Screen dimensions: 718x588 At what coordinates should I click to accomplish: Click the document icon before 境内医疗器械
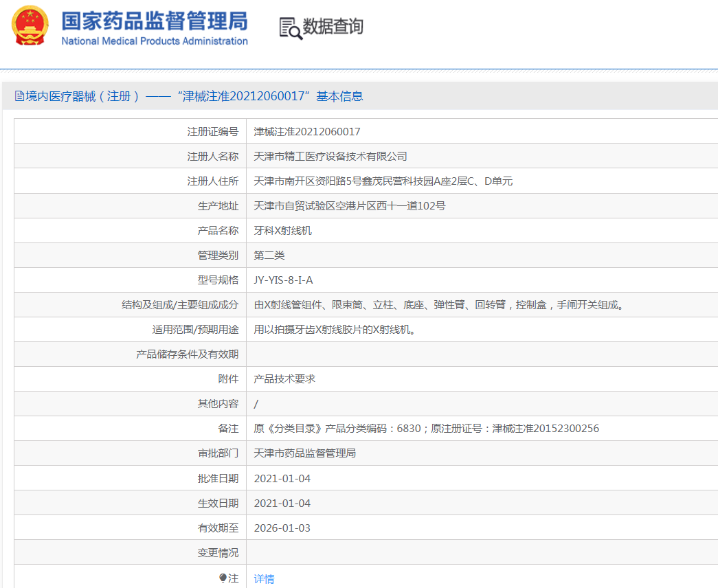pos(19,96)
